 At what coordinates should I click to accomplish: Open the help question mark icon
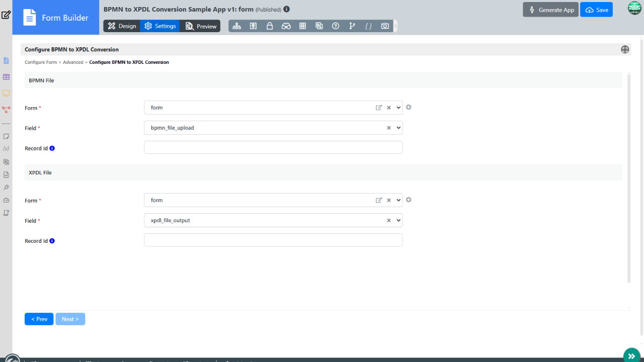(x=336, y=26)
